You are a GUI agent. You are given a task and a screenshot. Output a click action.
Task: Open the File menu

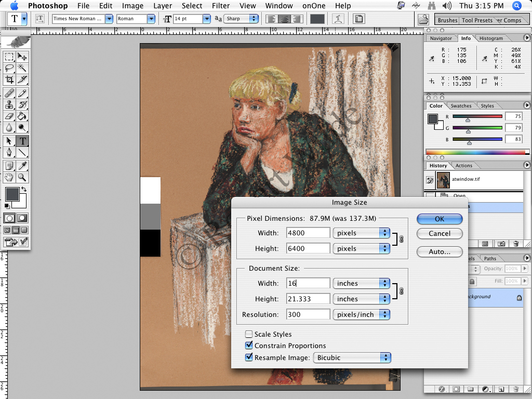[x=83, y=6]
